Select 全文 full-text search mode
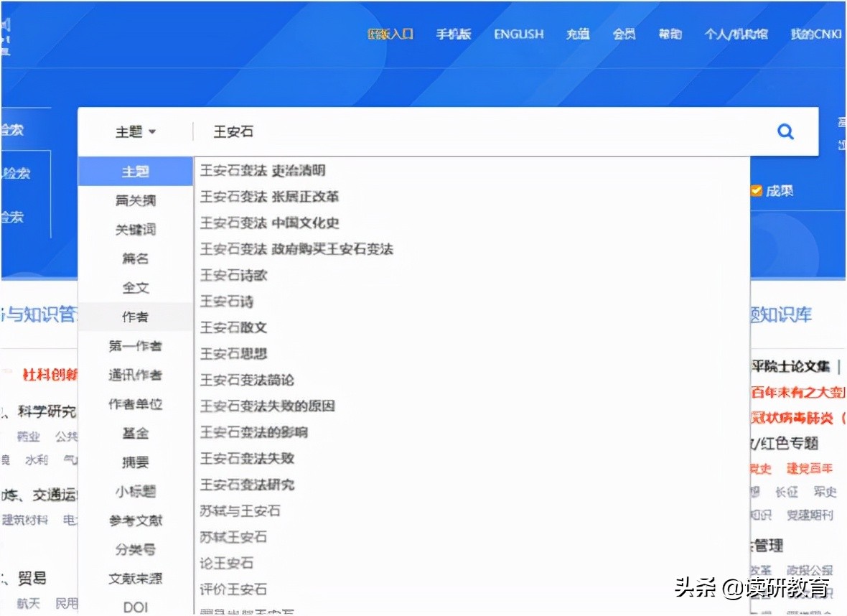The width and height of the screenshot is (847, 616). [134, 287]
